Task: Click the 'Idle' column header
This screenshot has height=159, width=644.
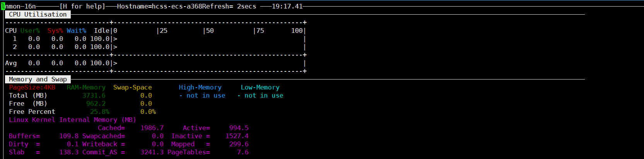Action: coord(102,31)
